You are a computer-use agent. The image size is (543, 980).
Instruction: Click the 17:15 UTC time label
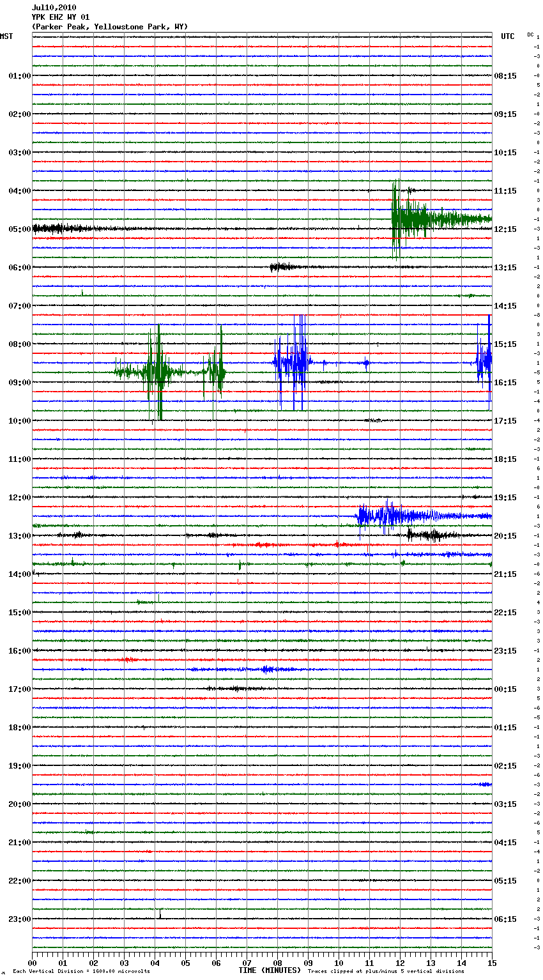click(x=505, y=421)
